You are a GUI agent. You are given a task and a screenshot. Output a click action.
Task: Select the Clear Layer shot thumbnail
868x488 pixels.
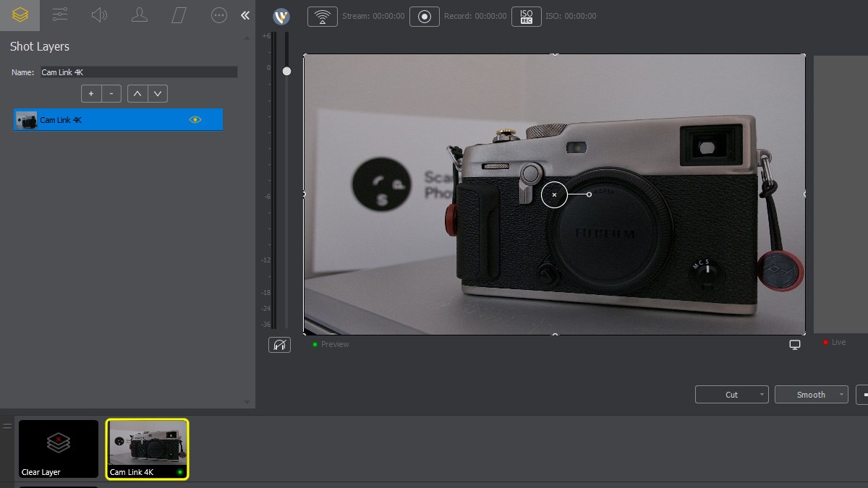(x=59, y=448)
